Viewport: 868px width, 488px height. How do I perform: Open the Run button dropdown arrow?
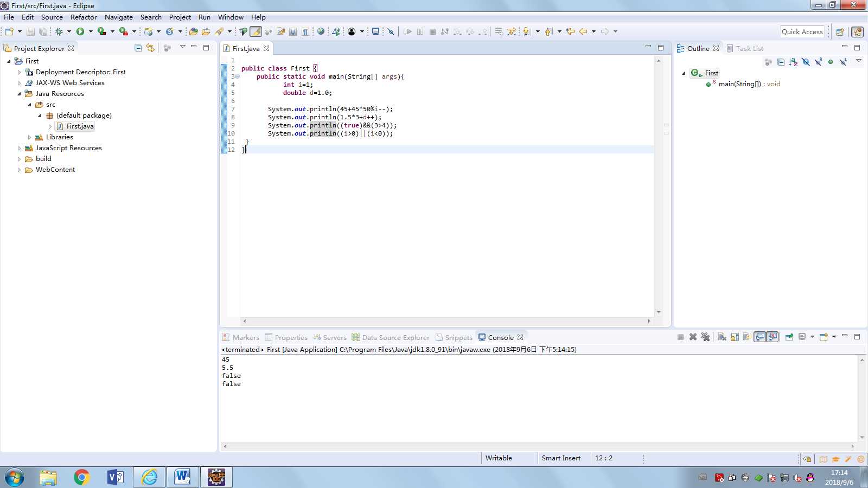pos(91,31)
